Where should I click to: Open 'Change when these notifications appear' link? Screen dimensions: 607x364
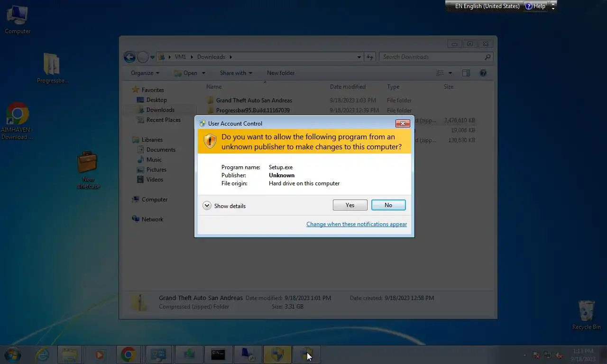tap(357, 224)
